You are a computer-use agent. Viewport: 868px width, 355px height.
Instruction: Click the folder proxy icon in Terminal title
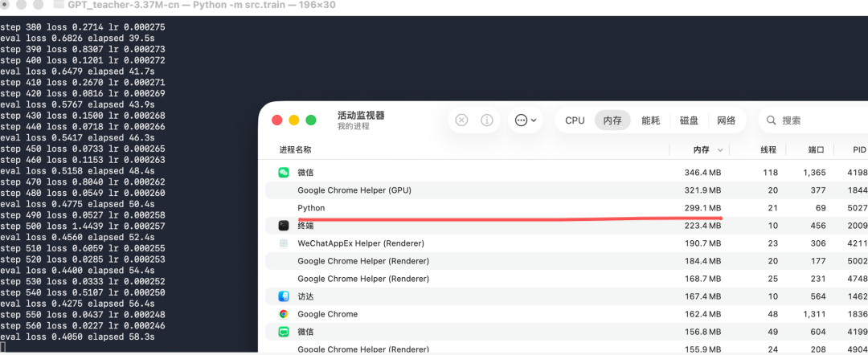click(58, 5)
